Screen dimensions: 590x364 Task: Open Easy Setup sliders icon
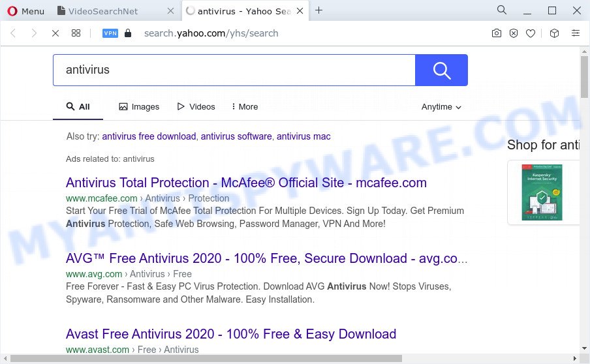coord(576,33)
